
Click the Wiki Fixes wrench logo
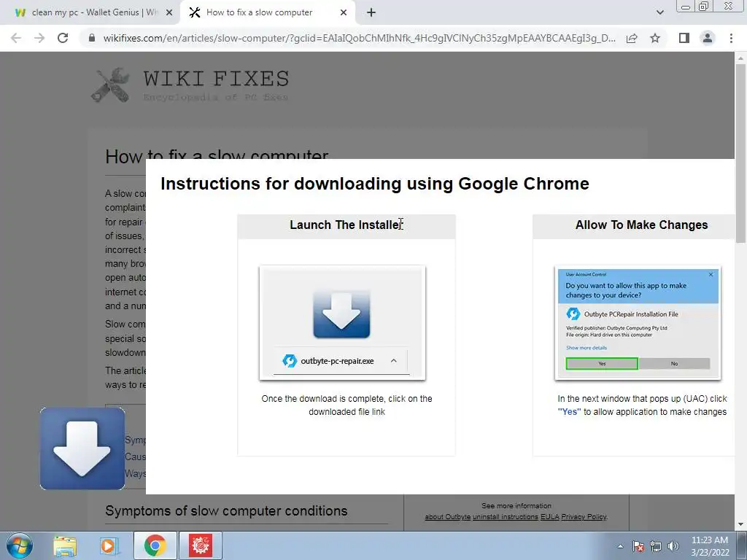click(x=111, y=86)
